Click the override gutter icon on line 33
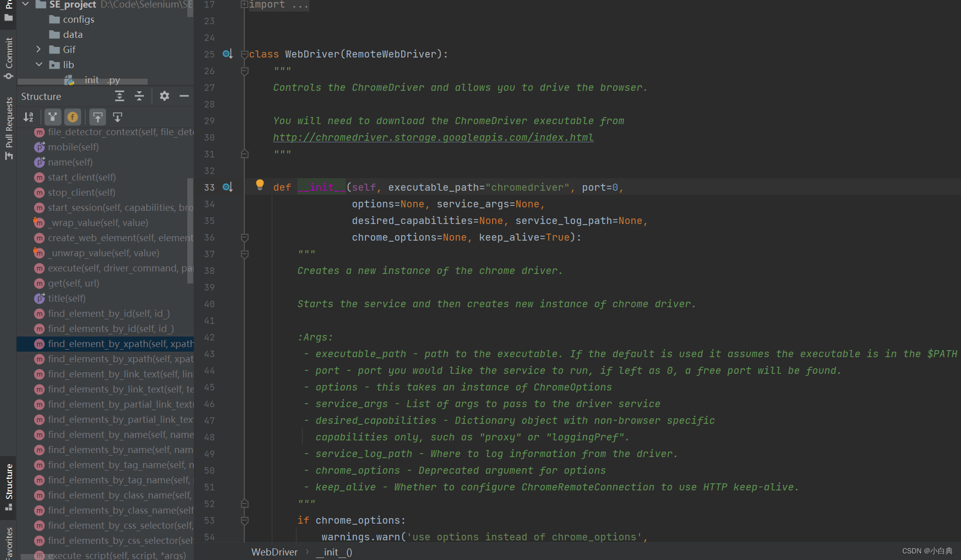The width and height of the screenshot is (961, 560). 228,187
